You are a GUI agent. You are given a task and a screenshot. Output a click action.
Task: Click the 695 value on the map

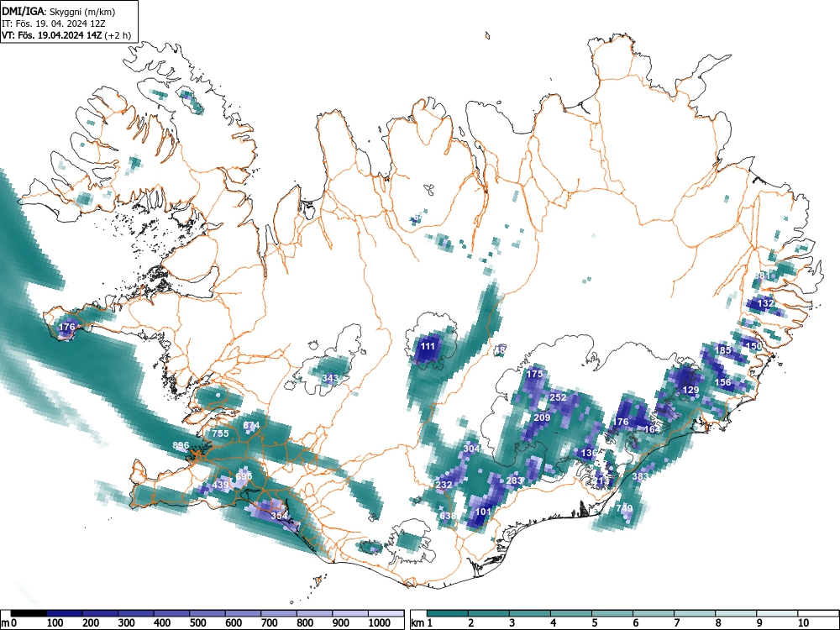pyautogui.click(x=244, y=476)
